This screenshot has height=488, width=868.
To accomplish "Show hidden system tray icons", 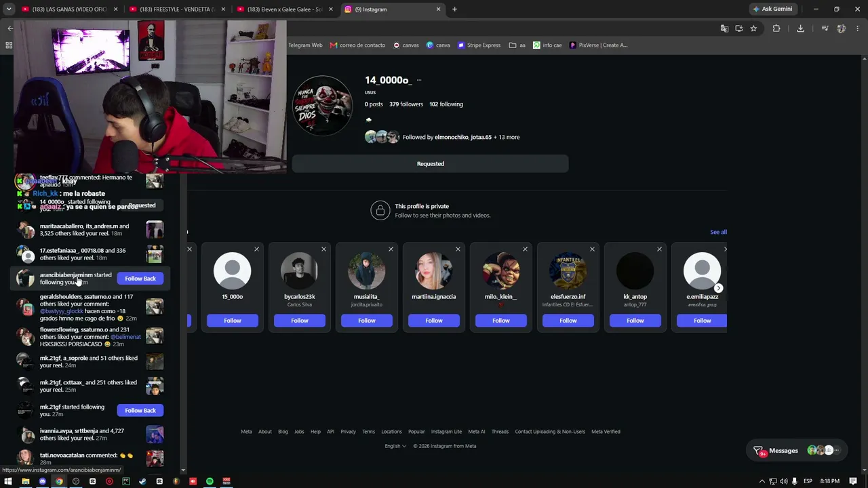I will pyautogui.click(x=762, y=481).
